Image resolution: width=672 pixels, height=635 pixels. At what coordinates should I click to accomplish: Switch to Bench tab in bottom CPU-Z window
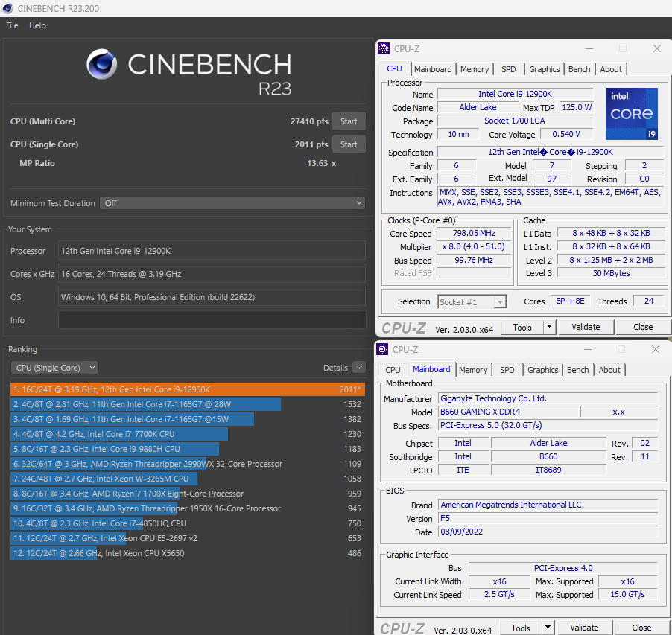pos(577,369)
